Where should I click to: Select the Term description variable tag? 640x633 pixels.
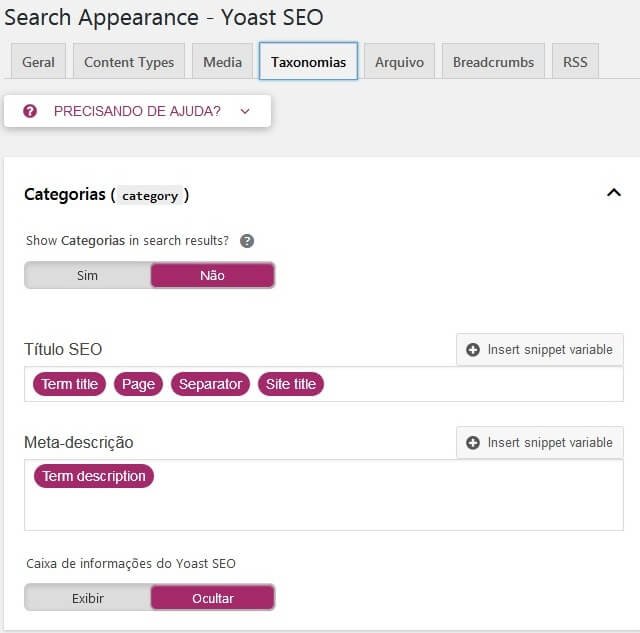coord(94,476)
